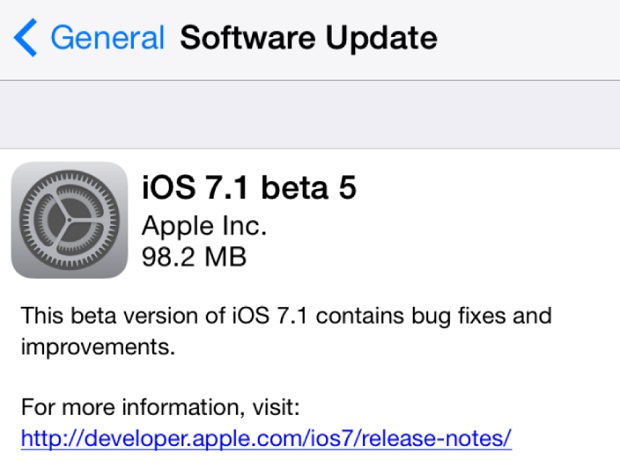Go back to General settings label

click(108, 38)
